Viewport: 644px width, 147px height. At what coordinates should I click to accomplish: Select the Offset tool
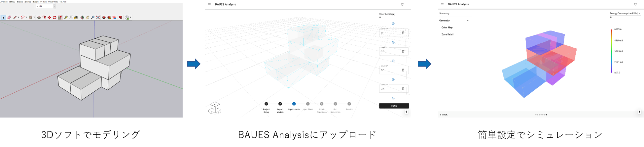click(44, 18)
